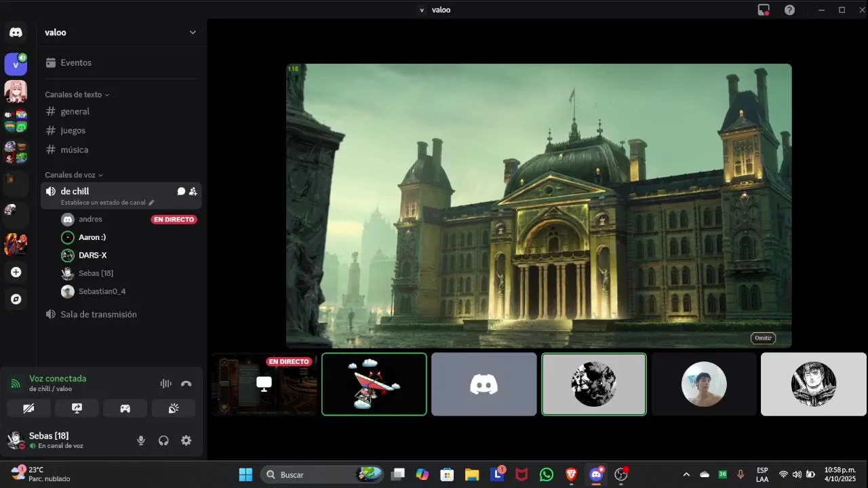868x488 pixels.
Task: Select the EN DIRECTO stream thumbnail tile
Action: (x=264, y=384)
